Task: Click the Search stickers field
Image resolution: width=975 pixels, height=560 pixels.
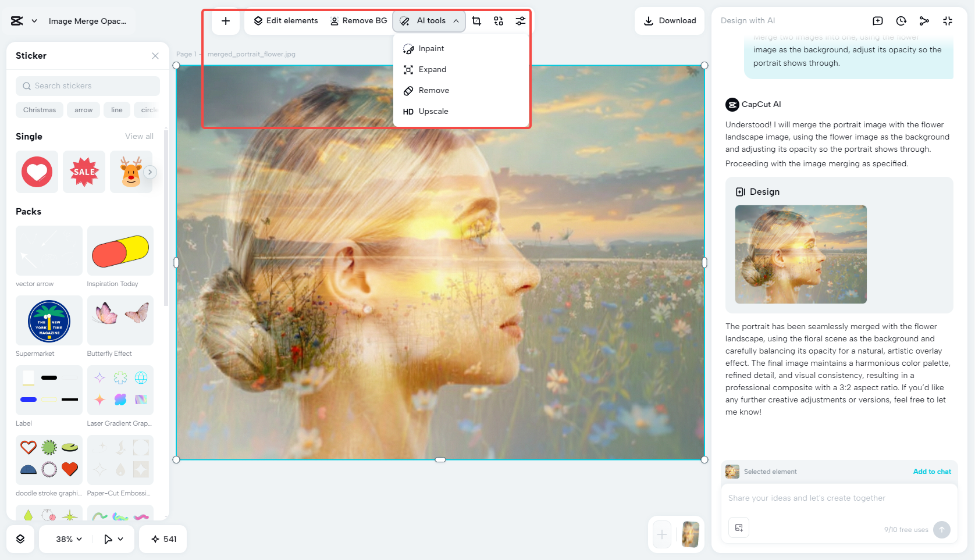Action: click(x=88, y=86)
